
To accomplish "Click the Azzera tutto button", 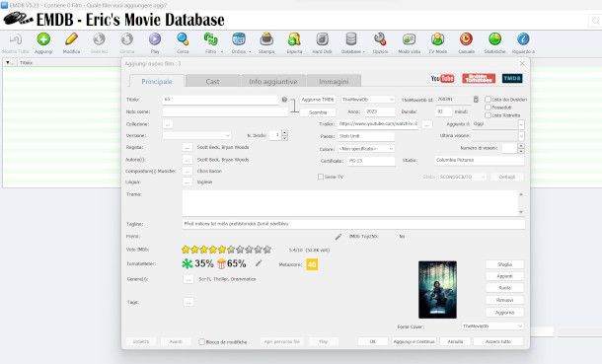I will [x=498, y=341].
